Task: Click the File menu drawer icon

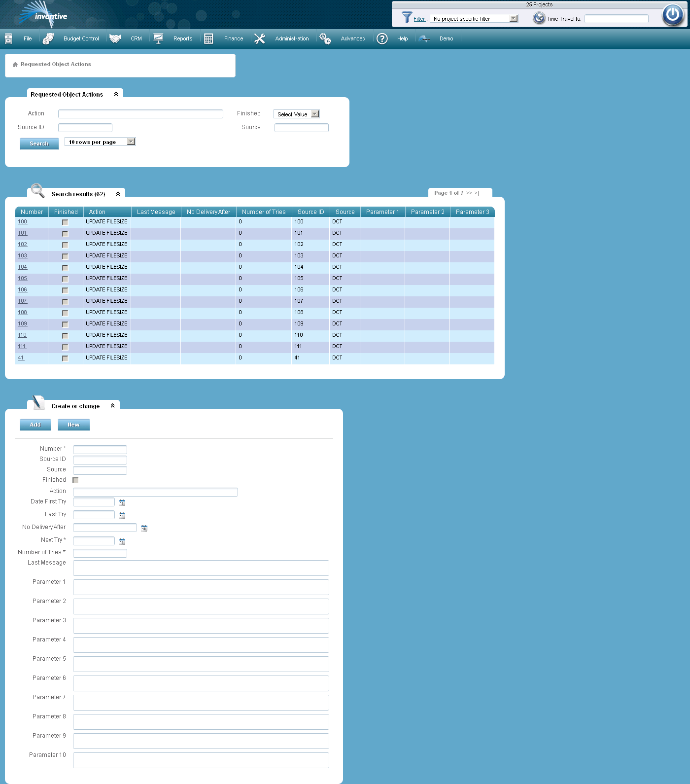Action: pyautogui.click(x=8, y=38)
